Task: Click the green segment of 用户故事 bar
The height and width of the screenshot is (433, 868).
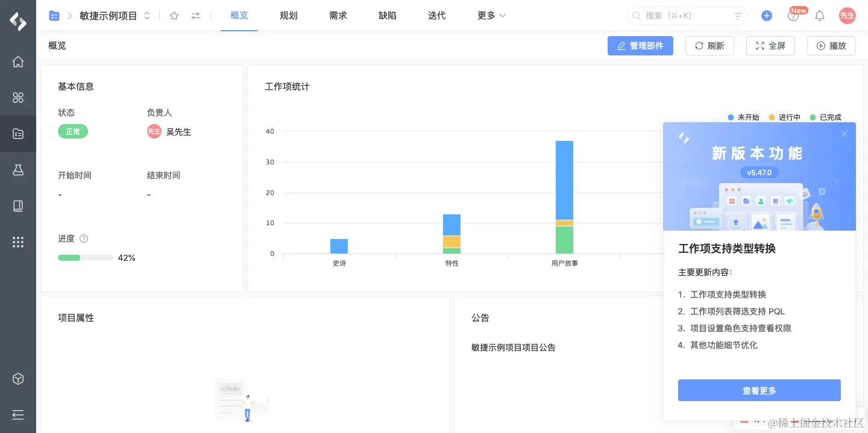Action: point(564,240)
